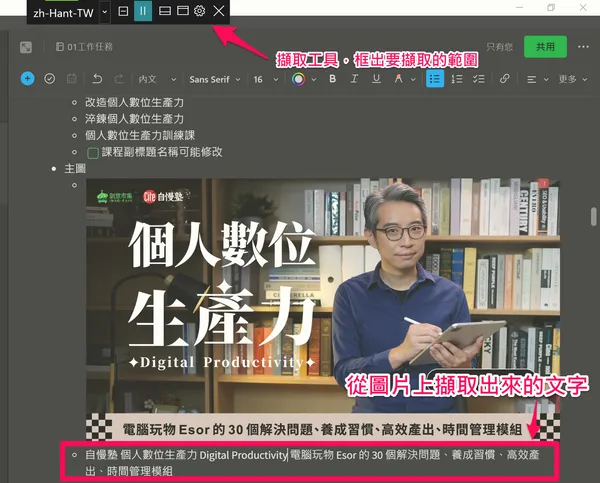Toggle underline formatting

coord(376,79)
